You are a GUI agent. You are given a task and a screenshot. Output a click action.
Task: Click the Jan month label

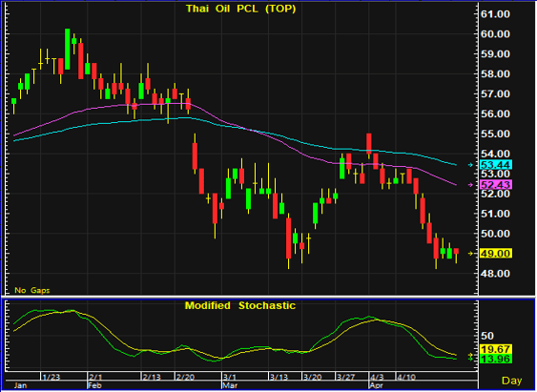20,386
